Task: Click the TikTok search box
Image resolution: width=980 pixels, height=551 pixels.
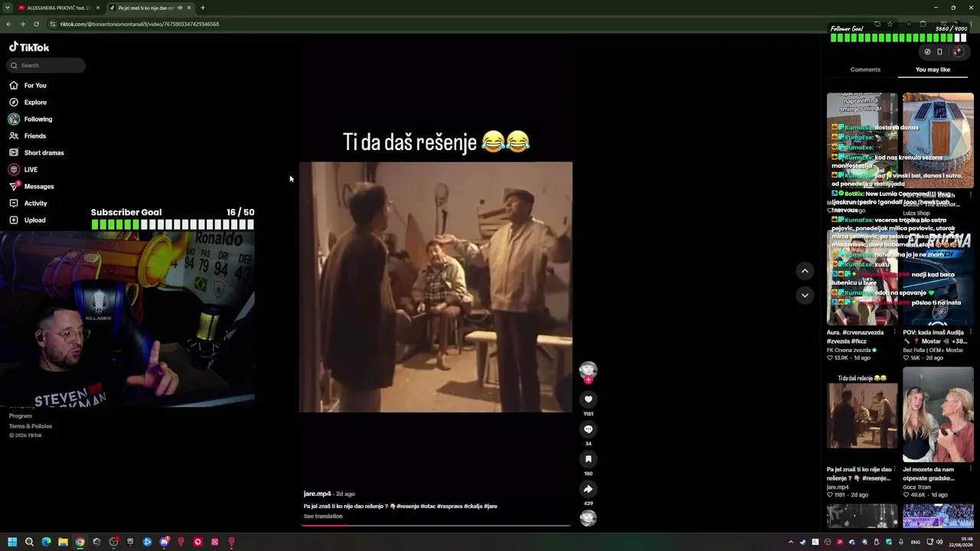Action: click(x=46, y=65)
